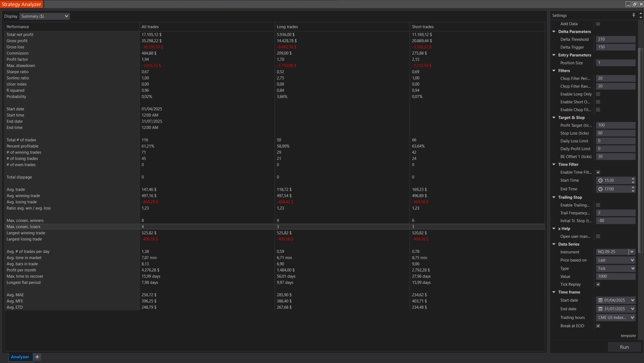This screenshot has height=363, width=644.
Task: Select the Profit factor row label
Action: click(x=17, y=59)
